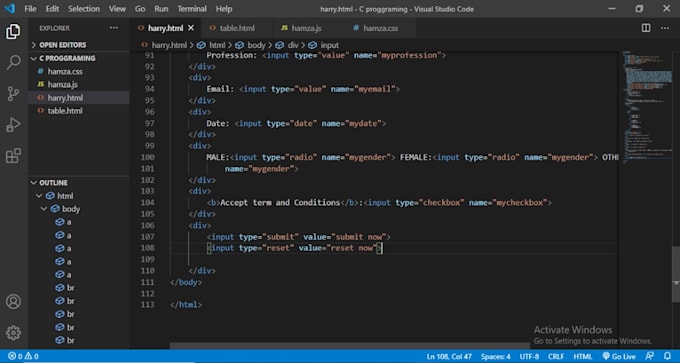Open Run menu

coord(161,9)
